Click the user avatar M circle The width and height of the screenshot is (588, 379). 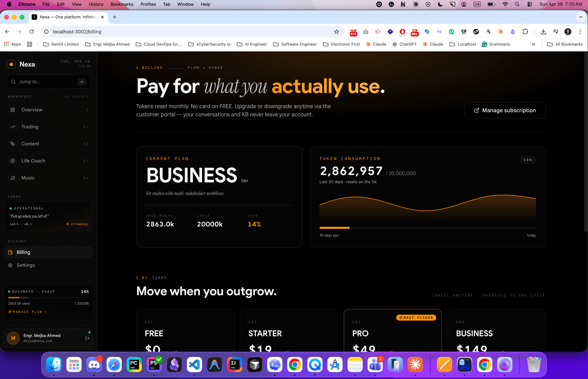point(13,338)
